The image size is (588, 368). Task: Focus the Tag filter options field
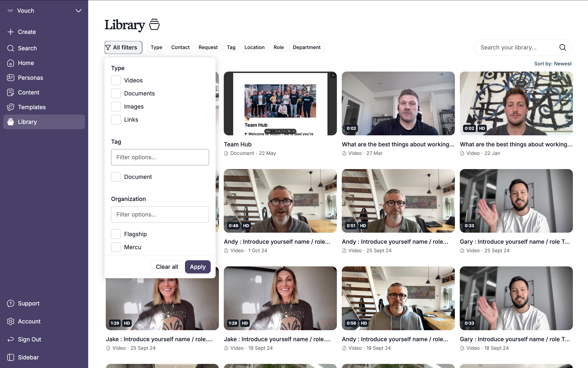[160, 157]
